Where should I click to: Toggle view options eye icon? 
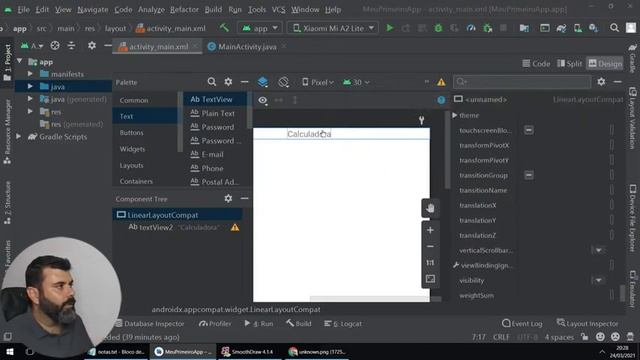(x=262, y=100)
